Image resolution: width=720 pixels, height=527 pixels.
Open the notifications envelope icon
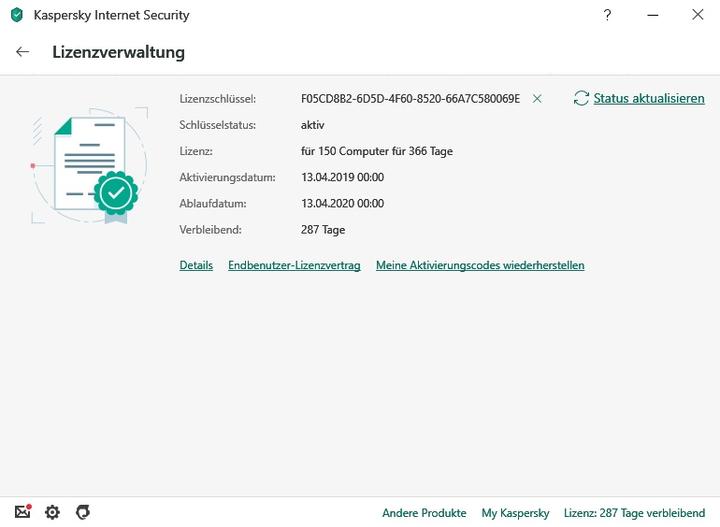(22, 512)
